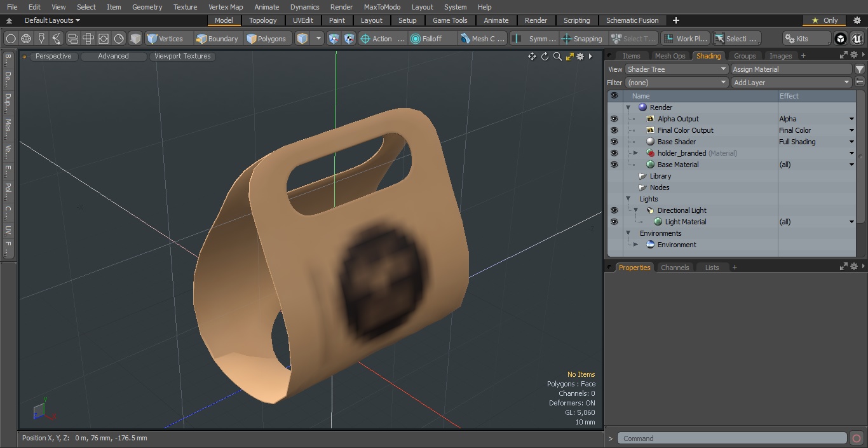Switch to Boundary selection mode

pyautogui.click(x=217, y=39)
